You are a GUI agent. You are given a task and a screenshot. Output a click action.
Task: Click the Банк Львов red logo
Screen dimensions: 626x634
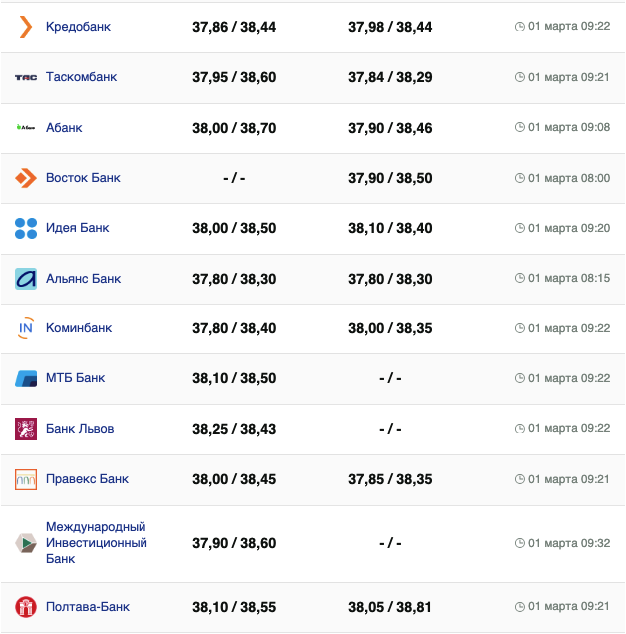click(x=26, y=429)
